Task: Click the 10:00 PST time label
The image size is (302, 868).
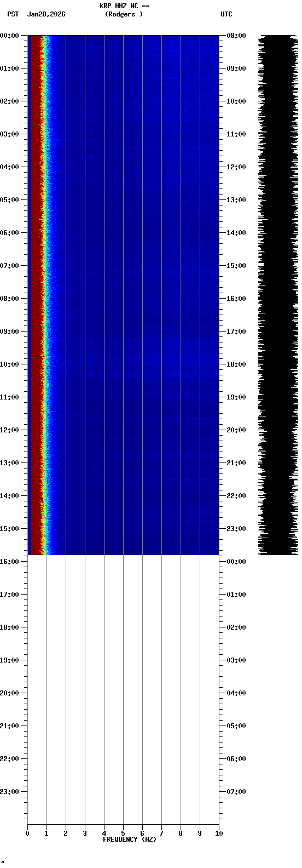Action: (x=9, y=364)
